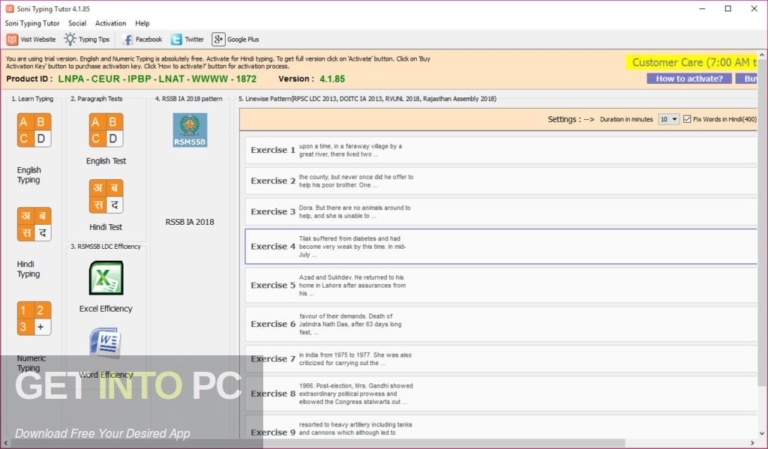
Task: Click the Version 4.1.85 value
Action: coord(332,79)
